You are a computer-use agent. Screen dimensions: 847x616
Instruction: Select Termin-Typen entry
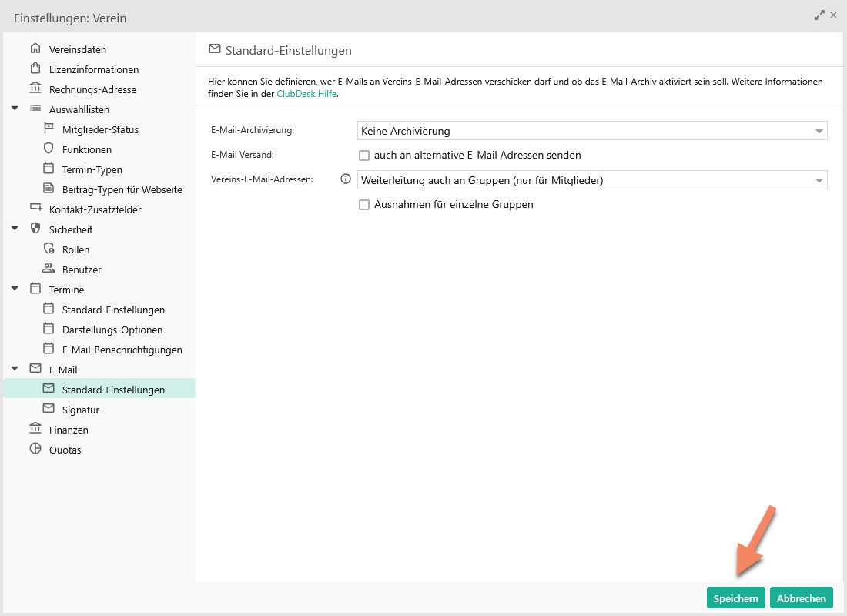[x=92, y=169]
